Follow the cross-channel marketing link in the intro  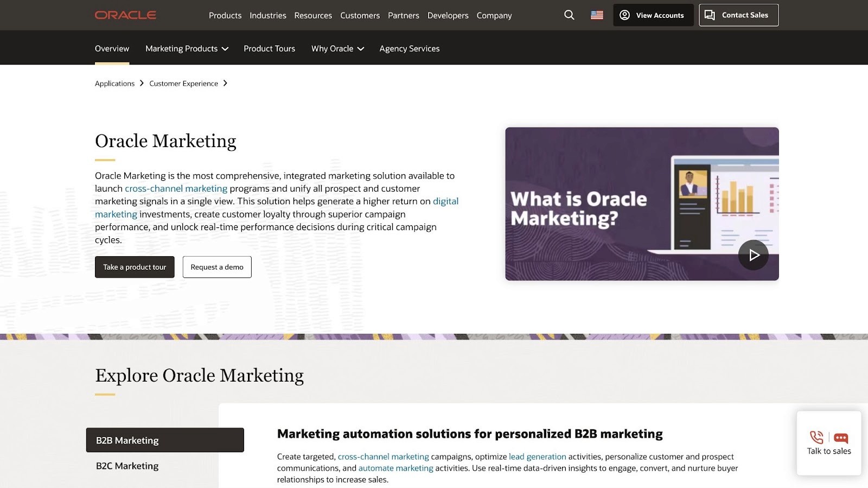point(176,188)
